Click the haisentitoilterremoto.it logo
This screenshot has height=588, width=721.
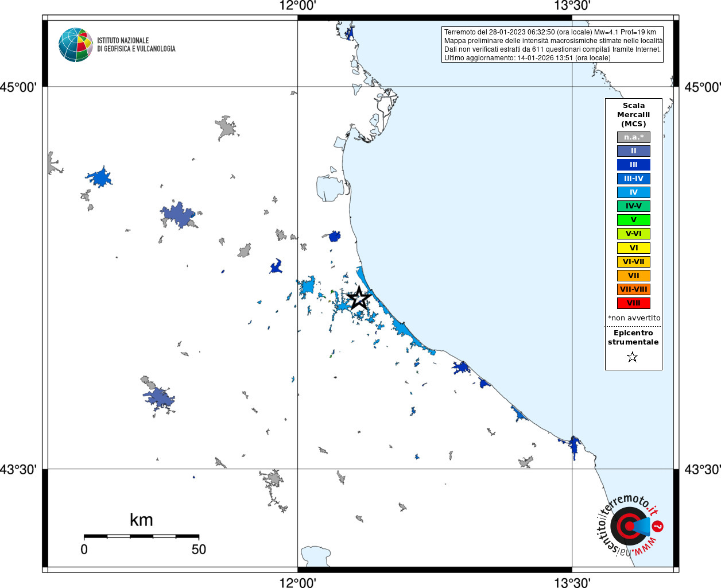(630, 525)
